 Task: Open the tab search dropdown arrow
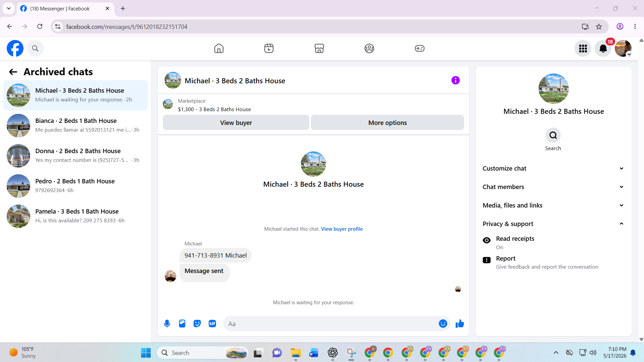coord(9,9)
